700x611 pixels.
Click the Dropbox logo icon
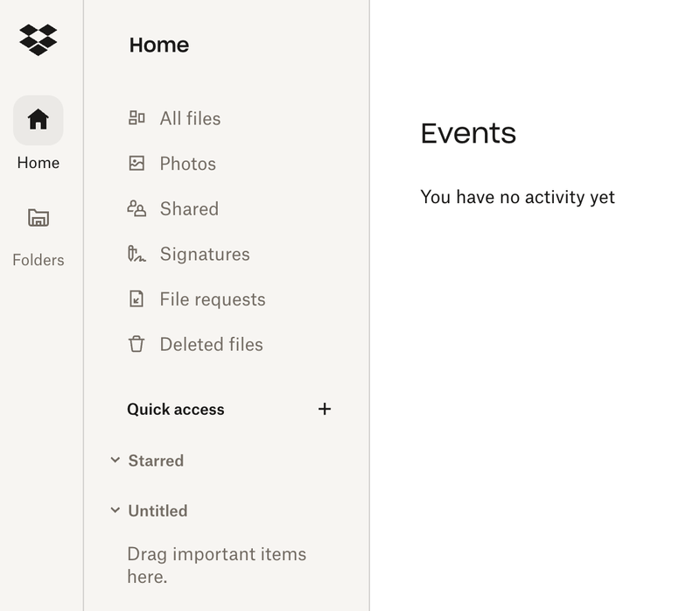coord(38,39)
